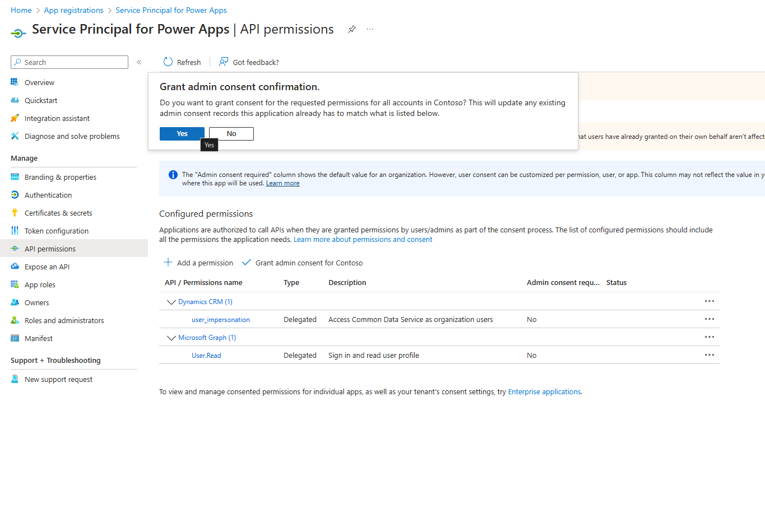
Task: Click the Owners people icon
Action: 15,302
